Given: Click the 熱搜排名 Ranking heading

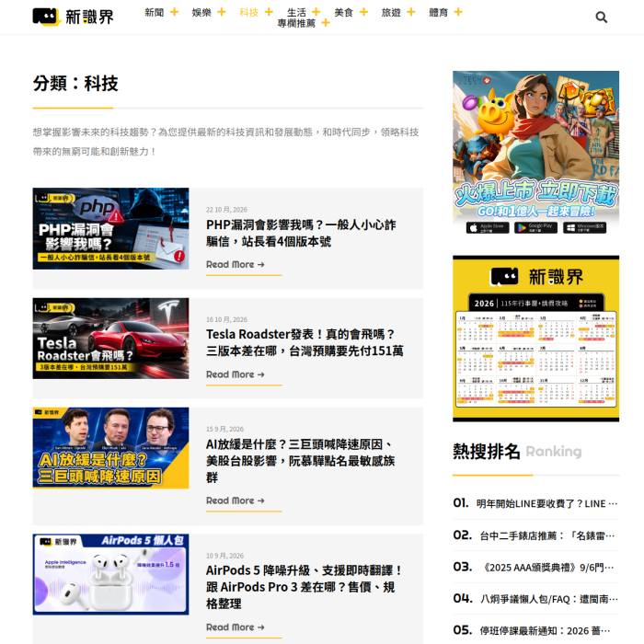Looking at the screenshot, I should coord(517,452).
